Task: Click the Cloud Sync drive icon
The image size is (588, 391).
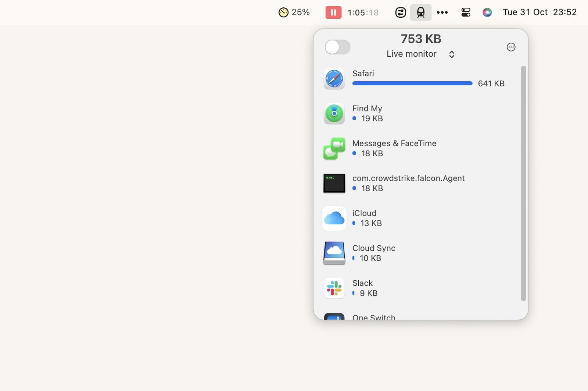Action: click(x=334, y=253)
